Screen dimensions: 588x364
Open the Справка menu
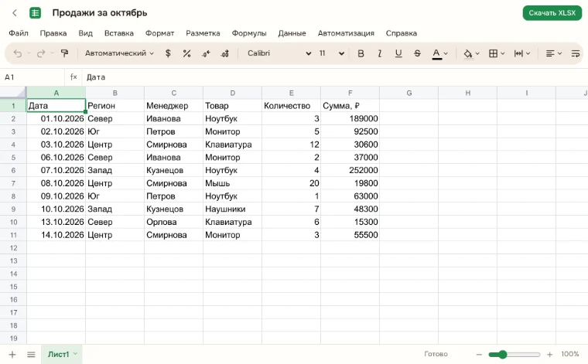402,33
